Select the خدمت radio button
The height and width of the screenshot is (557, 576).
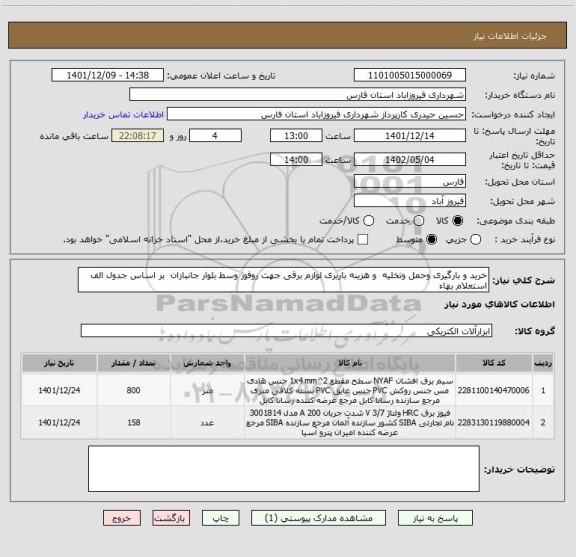pos(419,221)
